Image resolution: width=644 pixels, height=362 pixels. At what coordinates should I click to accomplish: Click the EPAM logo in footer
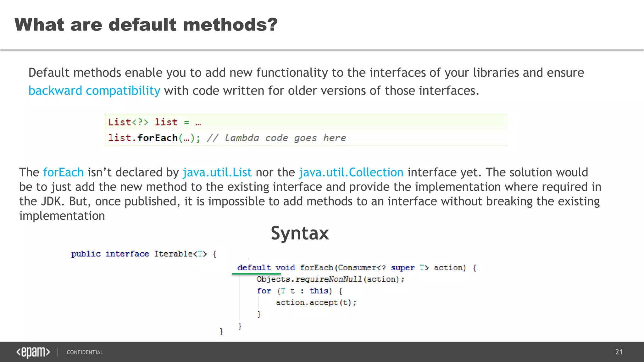click(33, 352)
